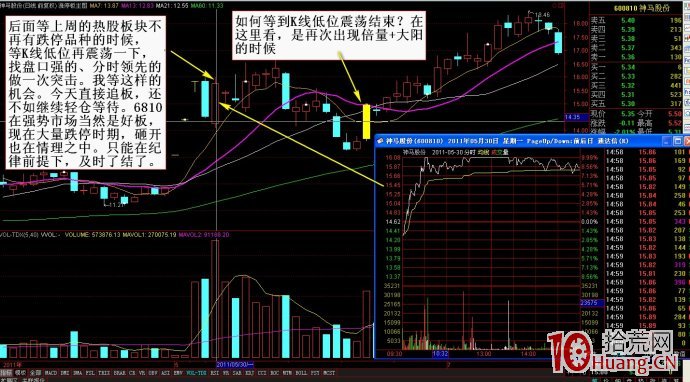This screenshot has height=382, width=690.
Task: Click the 600810 神马股份 stock title
Action: tap(642, 8)
